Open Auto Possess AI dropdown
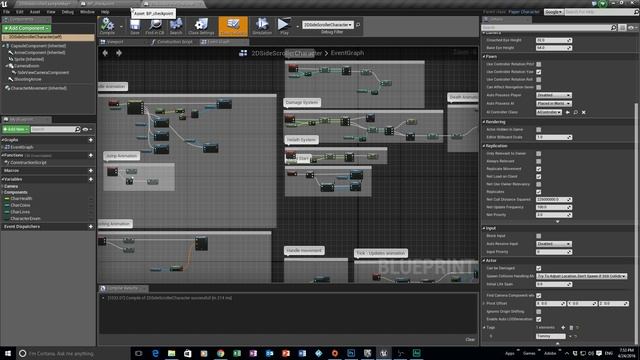This screenshot has height=360, width=640. click(x=553, y=104)
